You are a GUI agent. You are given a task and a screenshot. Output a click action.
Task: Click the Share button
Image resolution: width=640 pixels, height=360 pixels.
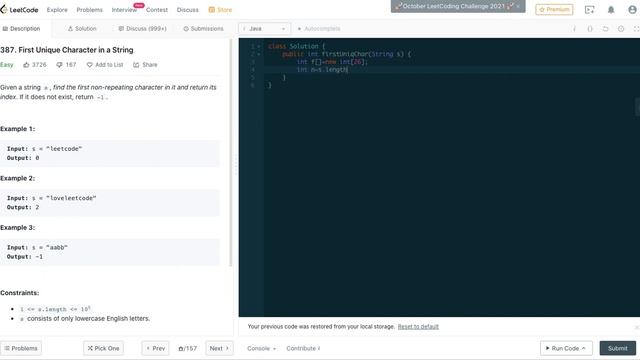pos(145,65)
